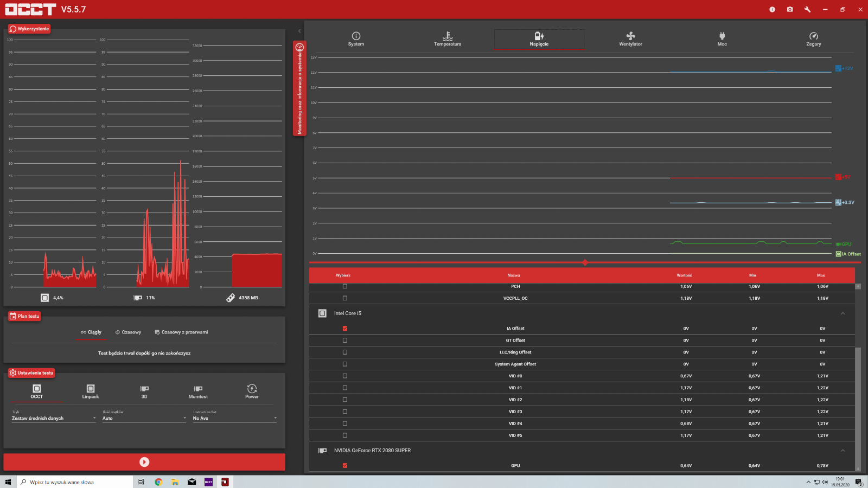The image size is (868, 488).
Task: Toggle the GPU graph legend icon
Action: [838, 244]
